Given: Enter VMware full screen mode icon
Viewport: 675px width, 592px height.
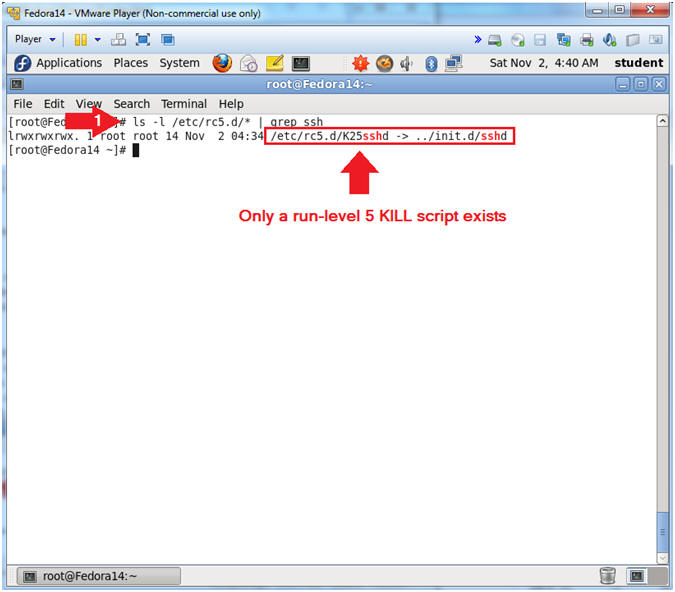Looking at the screenshot, I should [143, 40].
